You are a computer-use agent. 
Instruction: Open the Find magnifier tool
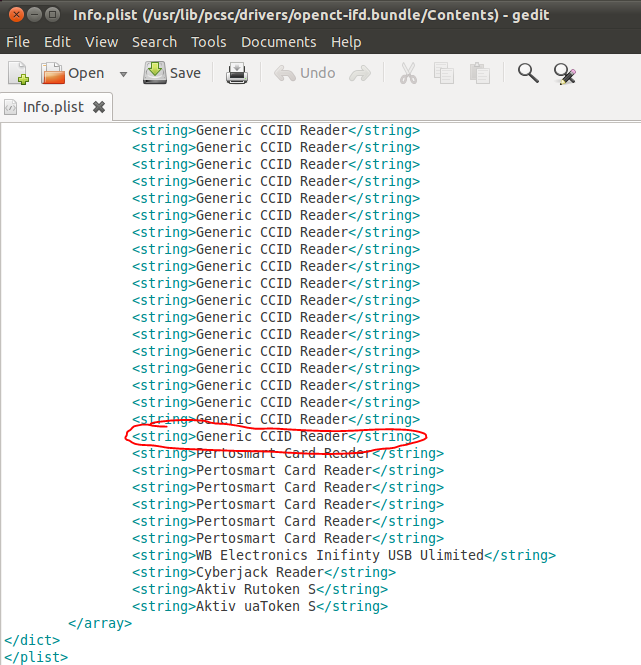coord(527,73)
